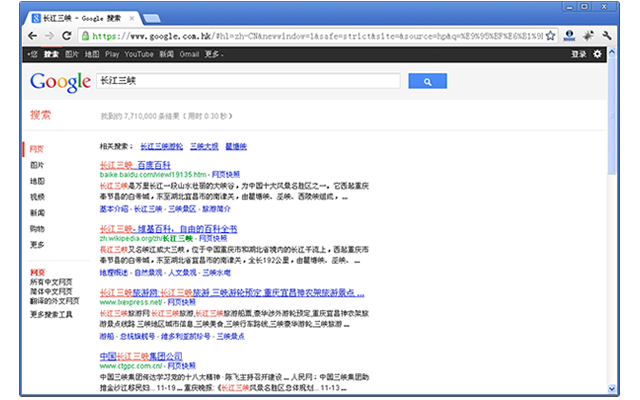
Task: Click 登录 sign-in link
Action: click(x=578, y=54)
